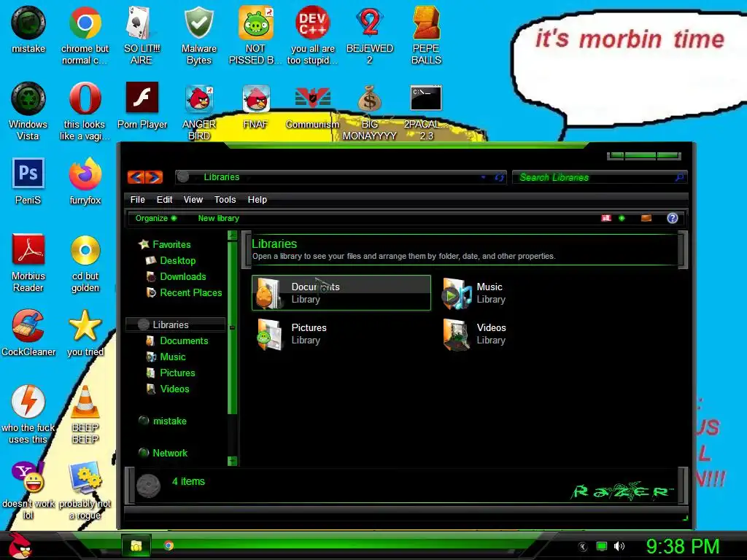Open the DEV C++ desktop icon
The width and height of the screenshot is (747, 560).
(312, 35)
